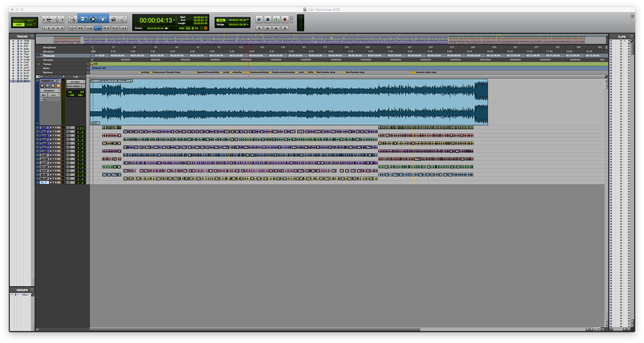Click audio waveform zoom icon
Viewport: 644px width, 343px height.
[x=49, y=19]
